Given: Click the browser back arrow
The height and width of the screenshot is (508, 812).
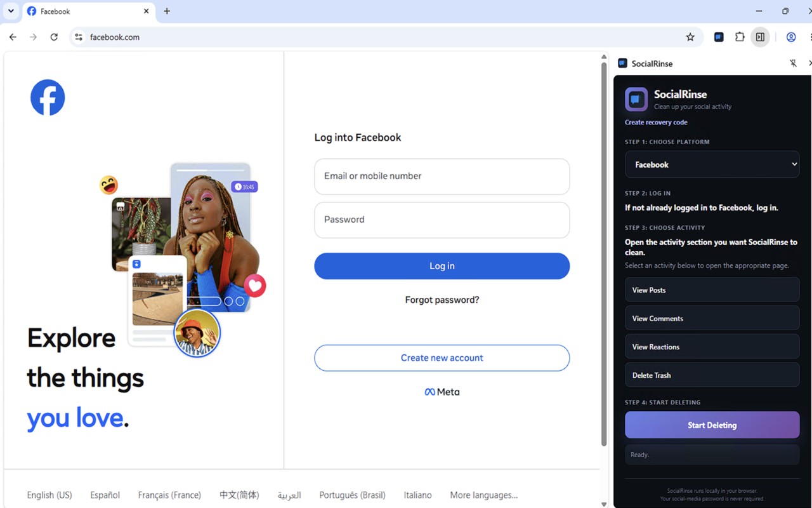Looking at the screenshot, I should tap(13, 37).
